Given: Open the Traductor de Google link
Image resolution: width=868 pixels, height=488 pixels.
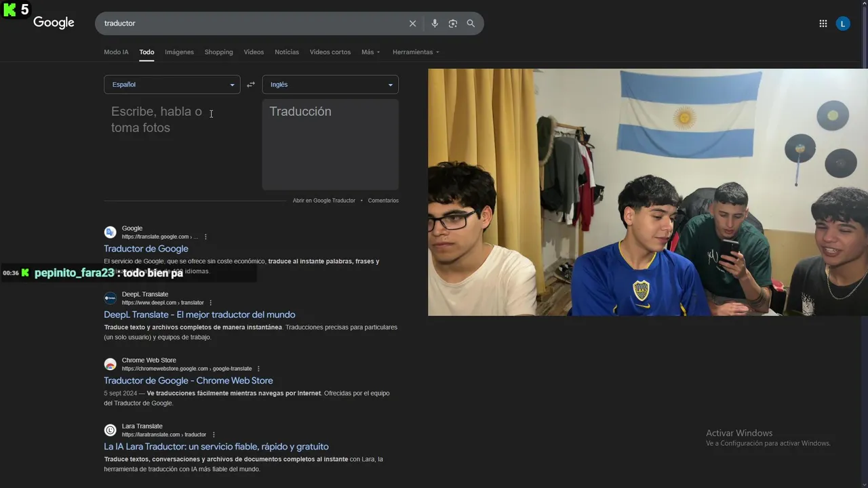Looking at the screenshot, I should pos(146,249).
